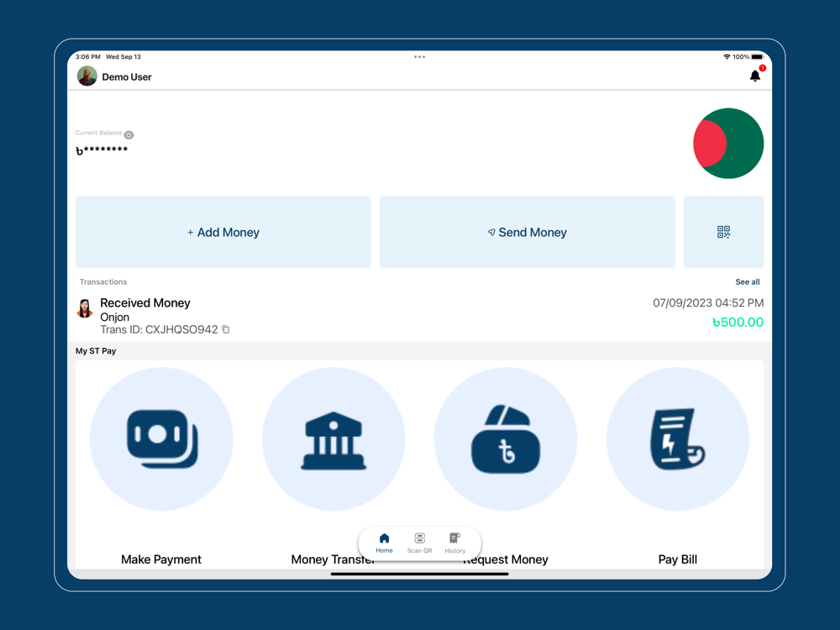Tap the Add Money button
840x630 pixels.
[223, 232]
